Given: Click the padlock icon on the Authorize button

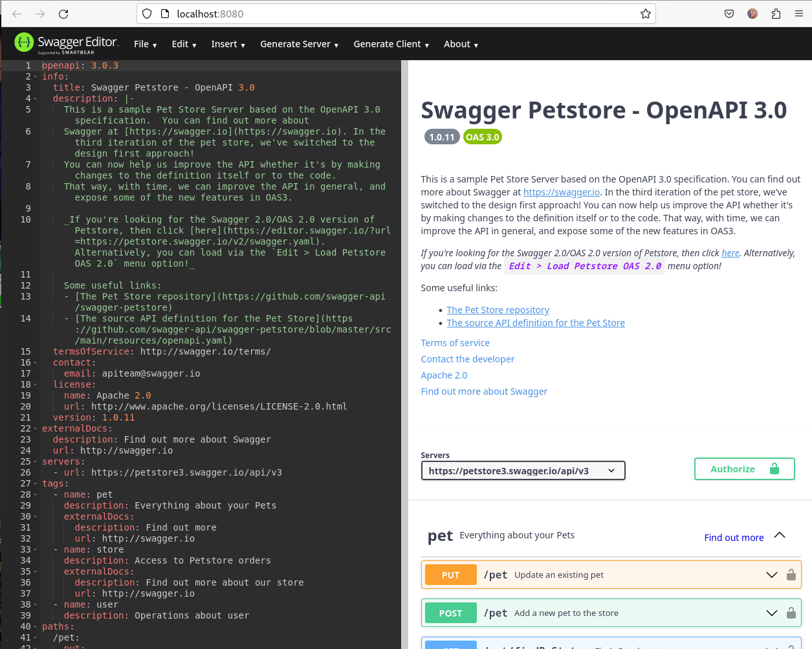Looking at the screenshot, I should [x=774, y=468].
